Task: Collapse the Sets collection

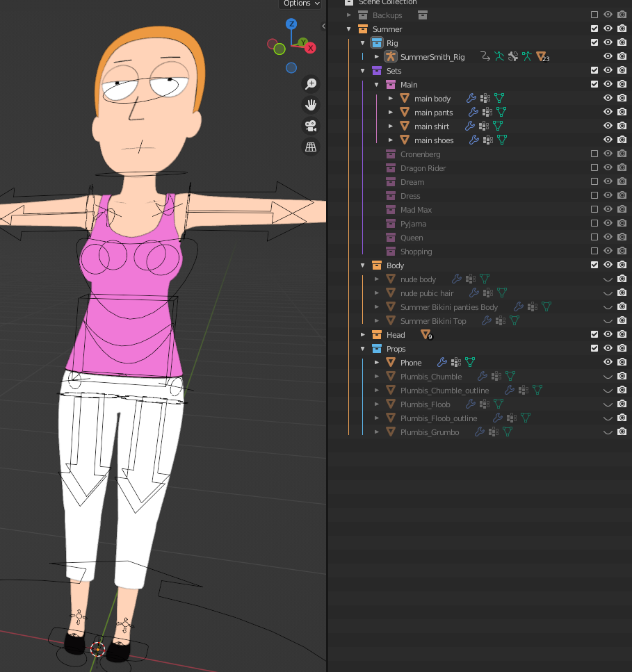Action: (x=363, y=71)
